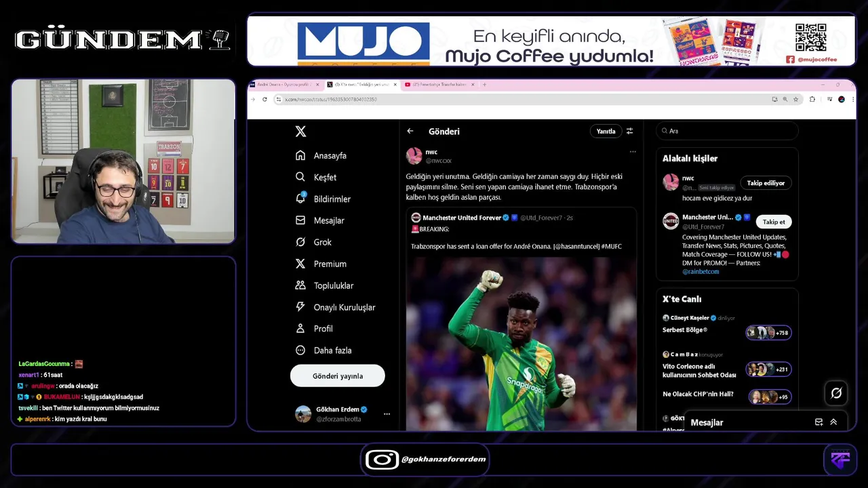Open the floating Grok button
The height and width of the screenshot is (488, 868).
click(x=836, y=393)
